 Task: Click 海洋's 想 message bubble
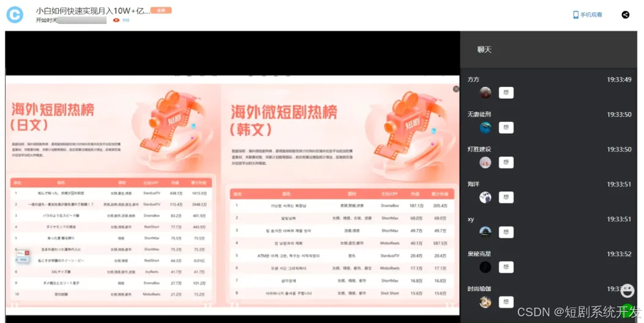[506, 197]
